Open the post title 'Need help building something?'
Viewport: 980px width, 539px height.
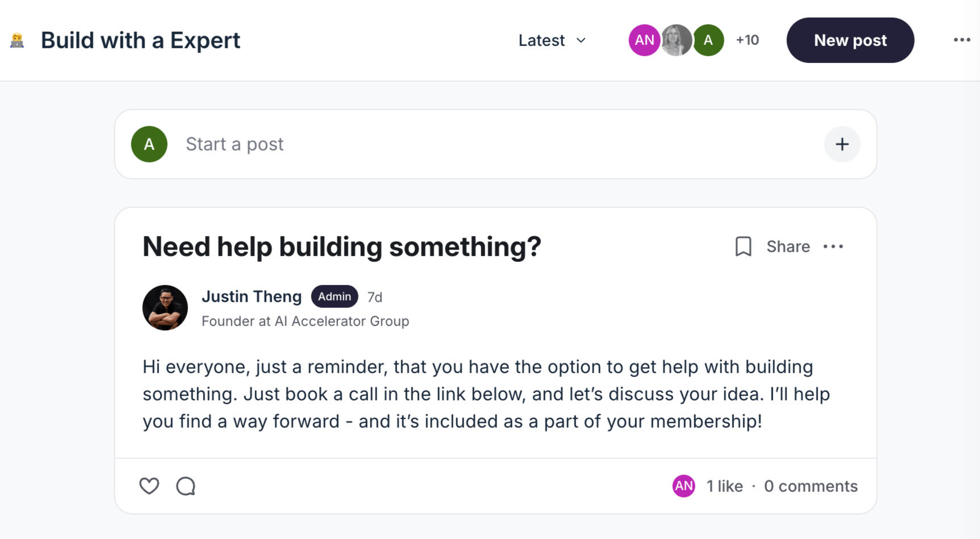(x=341, y=246)
